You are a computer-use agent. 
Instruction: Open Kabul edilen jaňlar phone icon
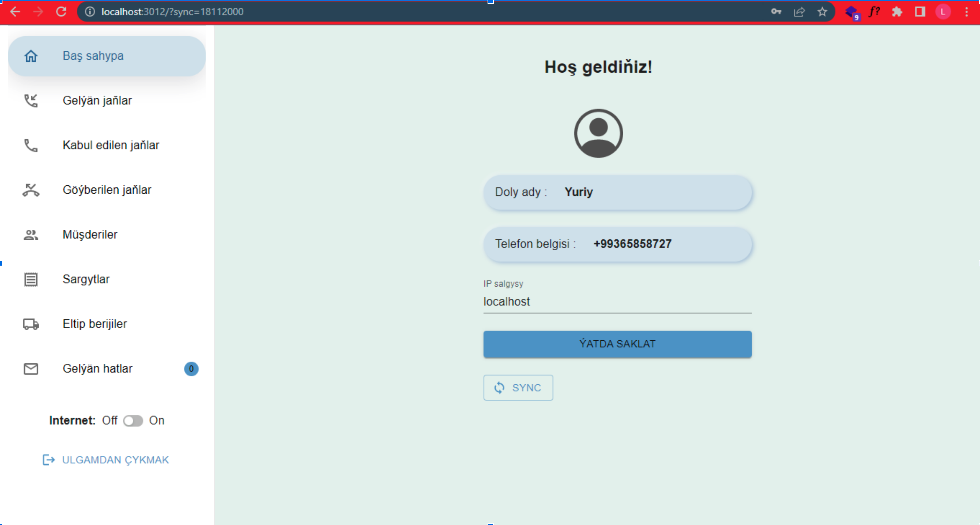tap(31, 145)
